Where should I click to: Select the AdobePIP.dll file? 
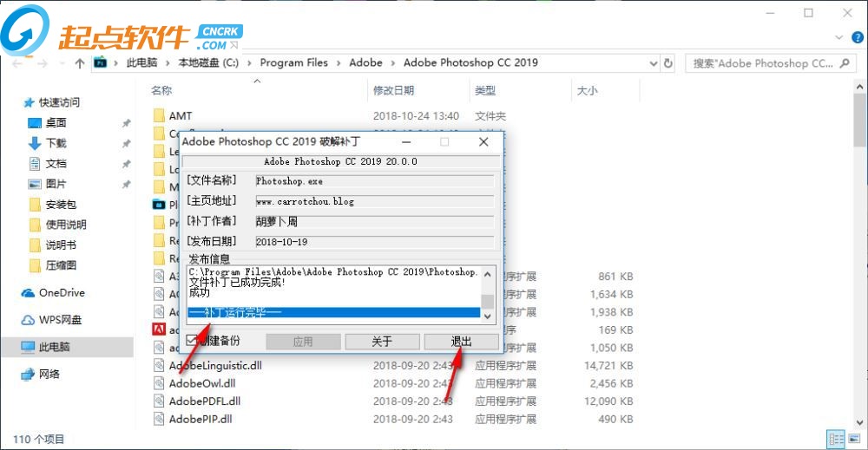coord(201,419)
